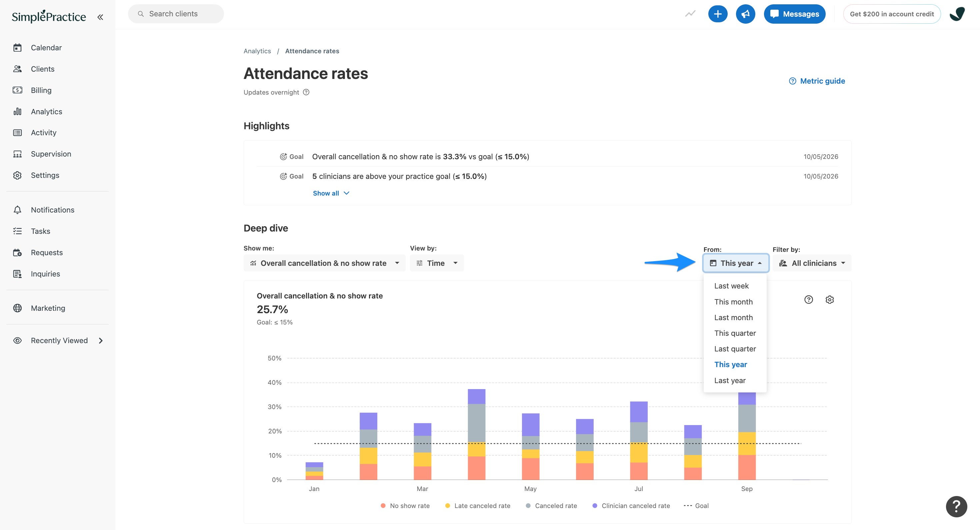Open chart help question mark icon
Screen dimensions: 980x530
808,299
